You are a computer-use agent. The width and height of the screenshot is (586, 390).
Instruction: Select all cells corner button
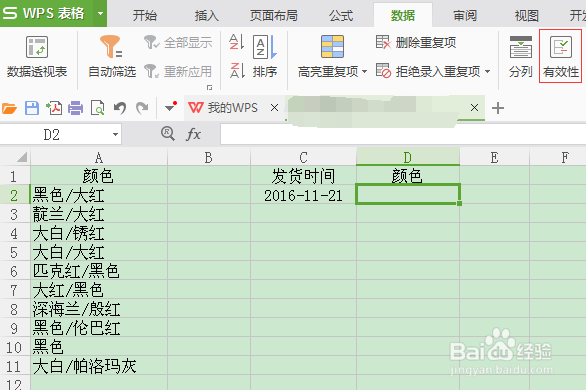[15, 157]
